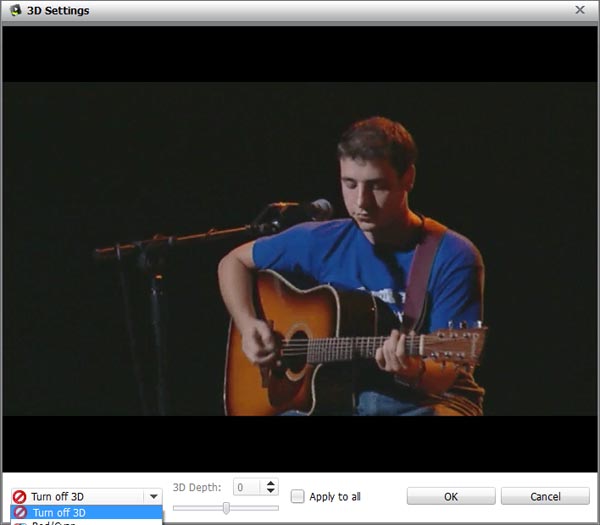This screenshot has width=600, height=525.
Task: Click the partially visible Red/Cyan option icon
Action: pyautogui.click(x=21, y=522)
